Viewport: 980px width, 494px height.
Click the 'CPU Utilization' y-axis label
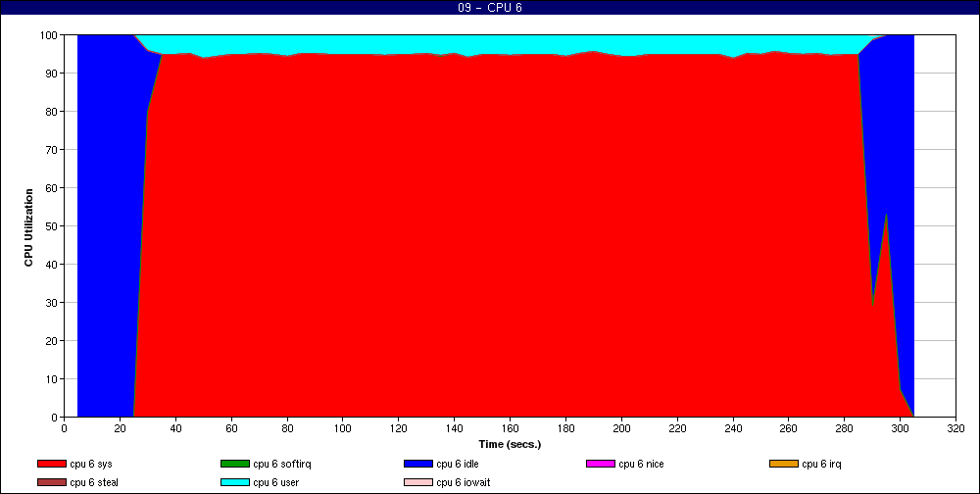[28, 227]
